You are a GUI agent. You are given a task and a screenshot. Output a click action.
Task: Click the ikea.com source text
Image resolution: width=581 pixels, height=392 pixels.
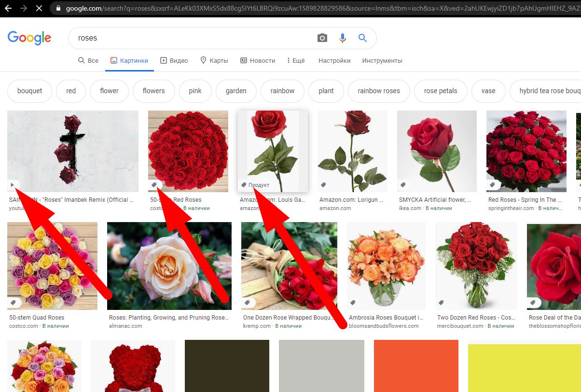point(410,208)
